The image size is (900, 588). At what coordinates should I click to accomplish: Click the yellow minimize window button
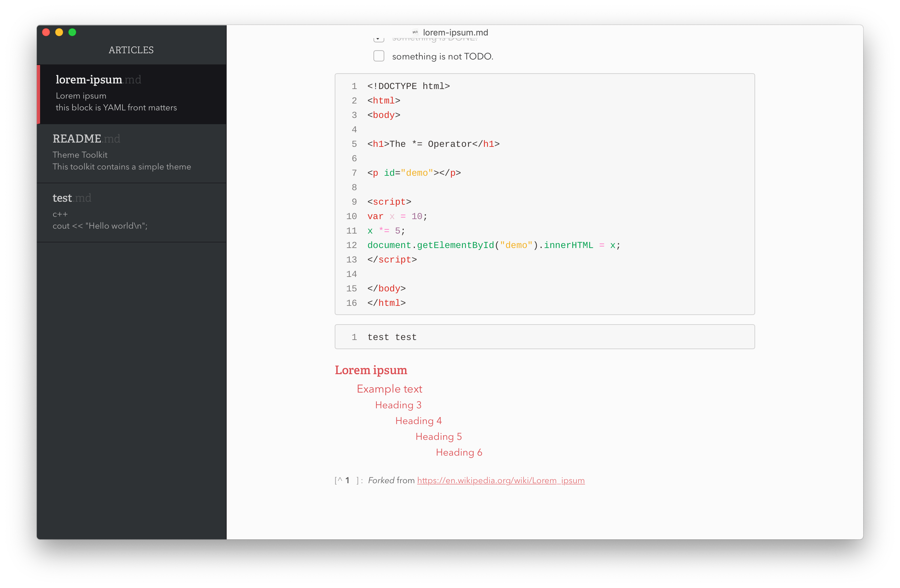point(59,32)
